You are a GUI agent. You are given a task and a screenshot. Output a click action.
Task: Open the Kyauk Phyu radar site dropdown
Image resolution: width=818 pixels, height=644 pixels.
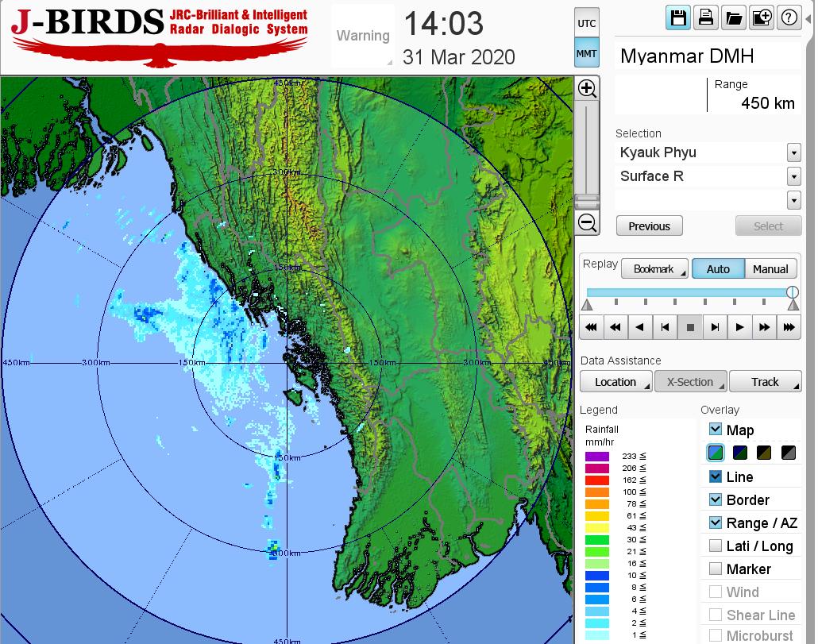click(793, 152)
